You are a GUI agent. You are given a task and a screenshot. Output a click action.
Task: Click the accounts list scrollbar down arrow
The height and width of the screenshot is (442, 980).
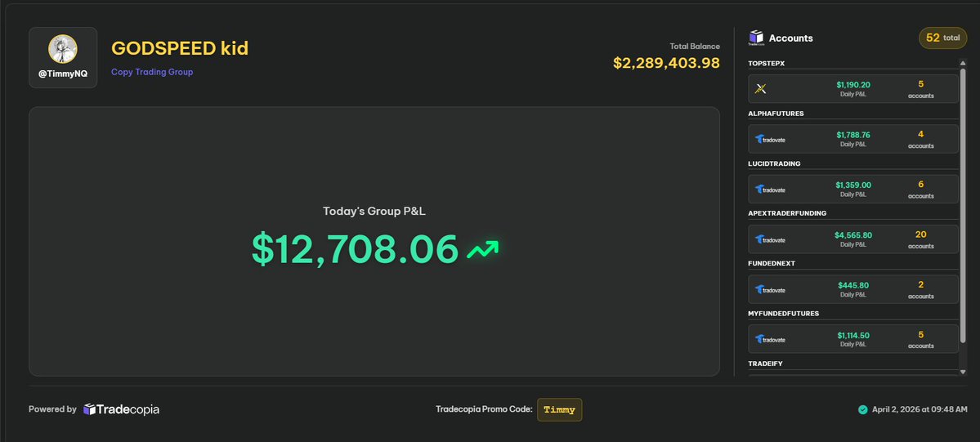[963, 372]
